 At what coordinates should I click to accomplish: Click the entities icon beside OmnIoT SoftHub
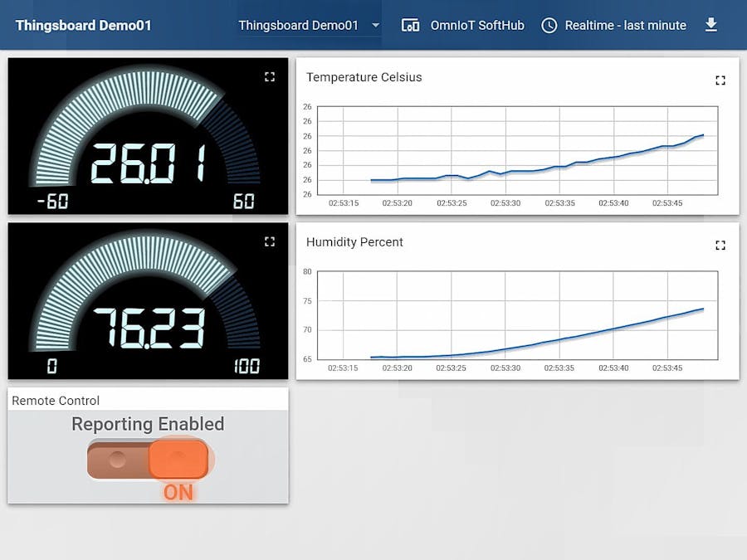411,25
